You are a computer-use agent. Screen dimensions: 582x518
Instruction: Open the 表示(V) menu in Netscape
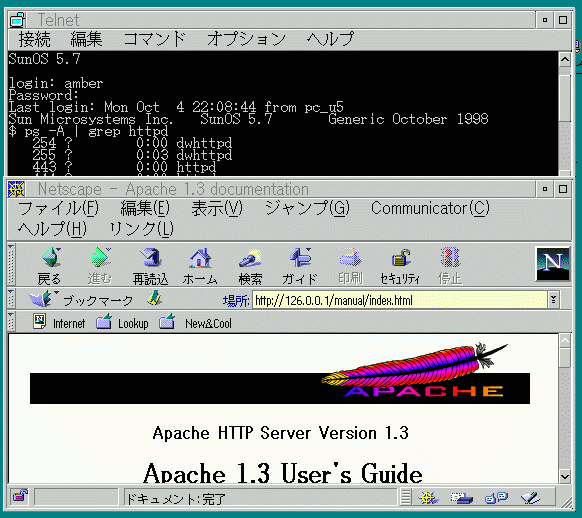click(217, 208)
